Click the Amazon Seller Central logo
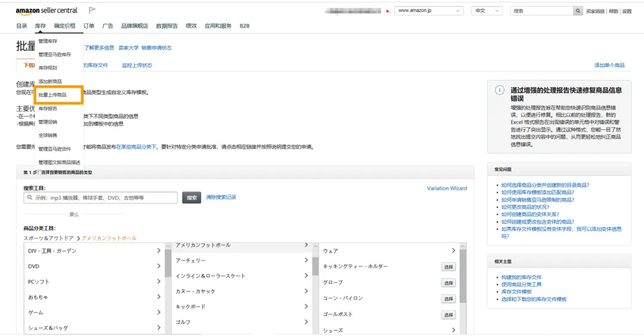Screen dimensions: 644x336 coord(47,11)
